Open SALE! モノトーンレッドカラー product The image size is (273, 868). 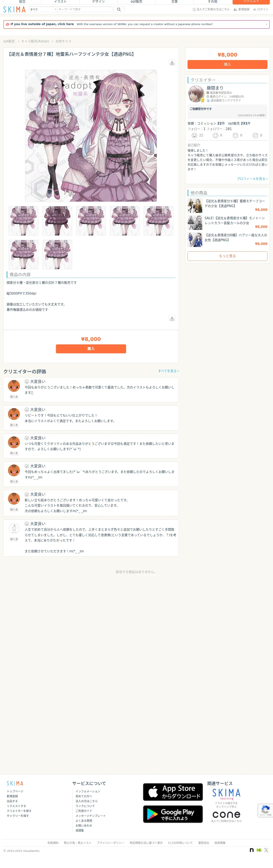[227, 223]
